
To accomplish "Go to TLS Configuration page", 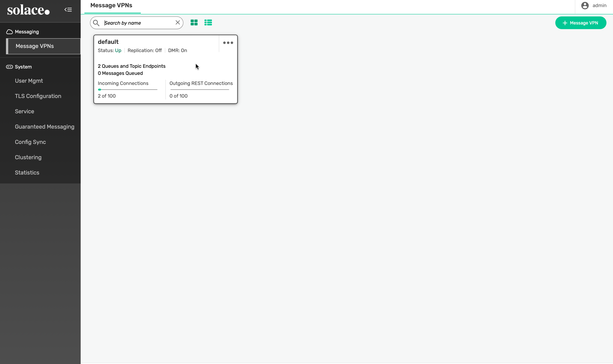I will tap(38, 96).
